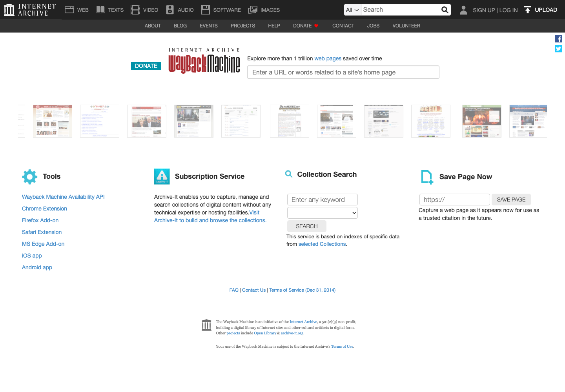565x392 pixels.
Task: Click the user avatar icon
Action: pyautogui.click(x=463, y=10)
